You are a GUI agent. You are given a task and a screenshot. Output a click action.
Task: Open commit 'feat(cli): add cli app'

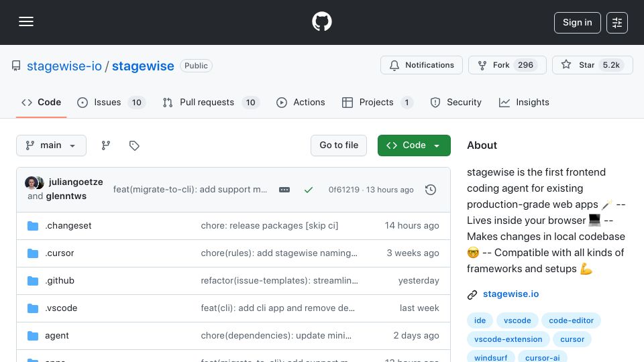click(x=278, y=308)
